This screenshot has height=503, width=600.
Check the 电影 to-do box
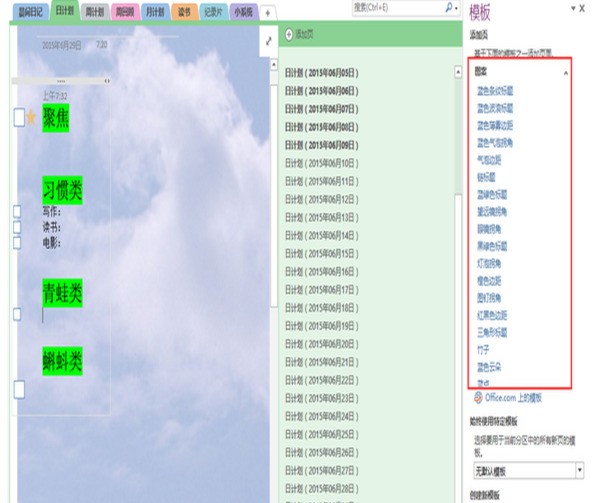tap(17, 243)
